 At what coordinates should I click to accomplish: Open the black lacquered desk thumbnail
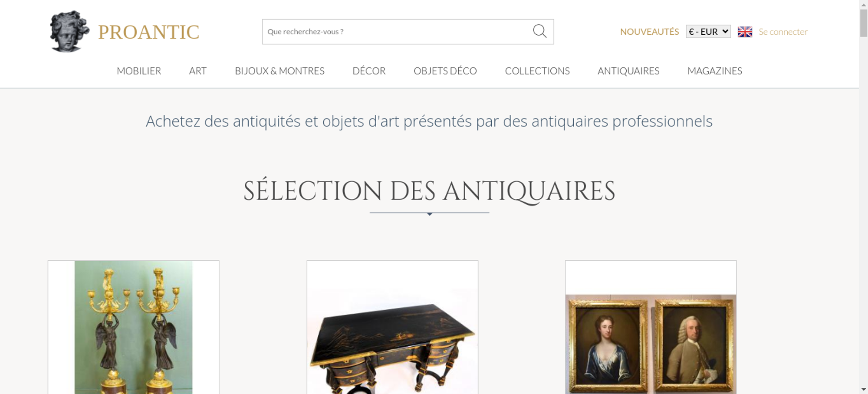point(392,327)
